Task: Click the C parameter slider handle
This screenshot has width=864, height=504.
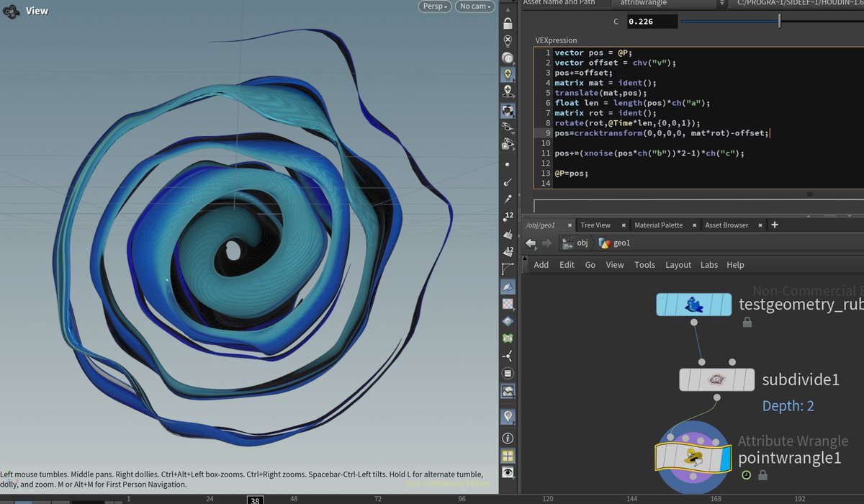Action: pyautogui.click(x=779, y=22)
